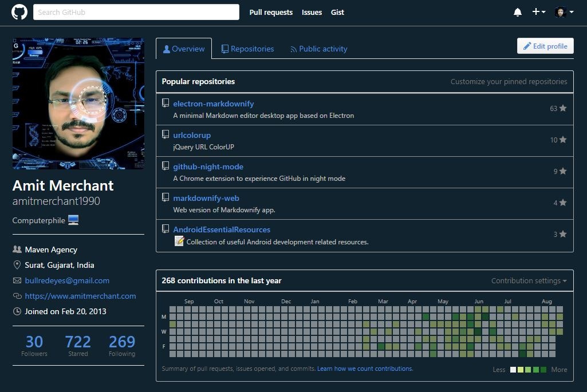Click the Edit profile button
587x392 pixels.
(x=545, y=46)
